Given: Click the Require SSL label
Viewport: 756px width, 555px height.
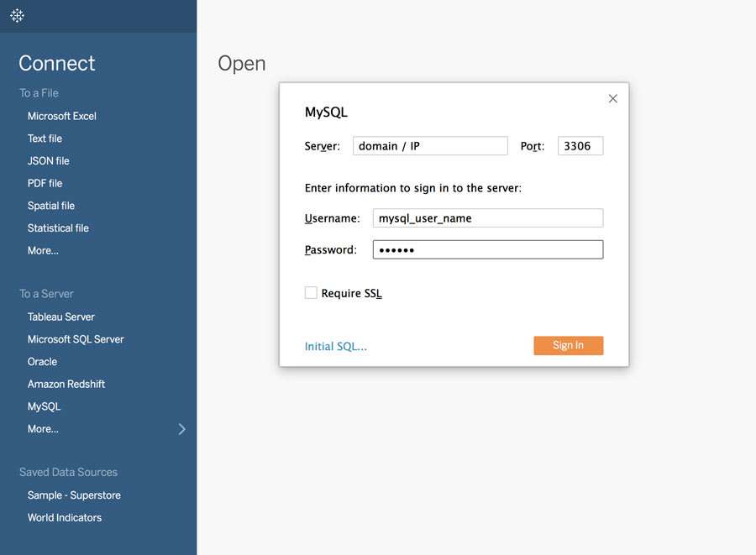Looking at the screenshot, I should (351, 293).
